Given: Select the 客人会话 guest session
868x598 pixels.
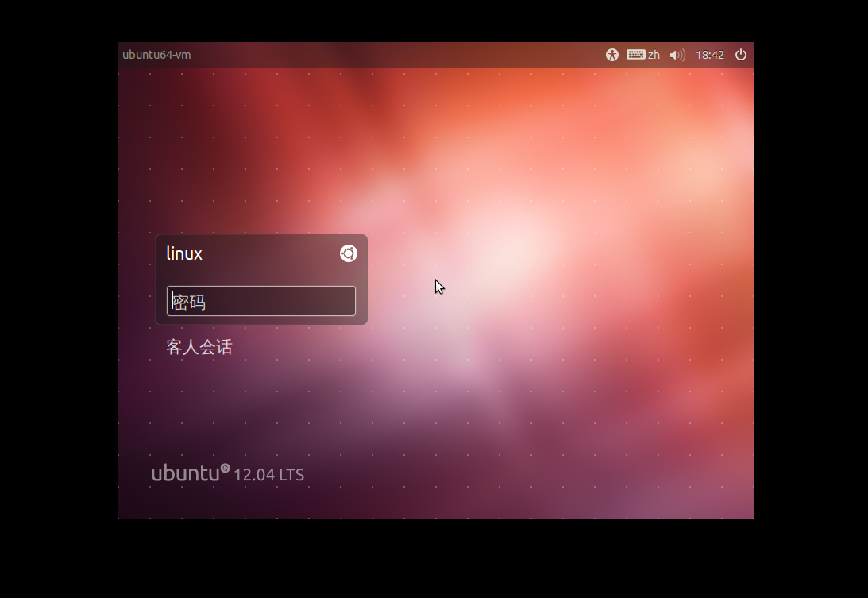Looking at the screenshot, I should (199, 347).
